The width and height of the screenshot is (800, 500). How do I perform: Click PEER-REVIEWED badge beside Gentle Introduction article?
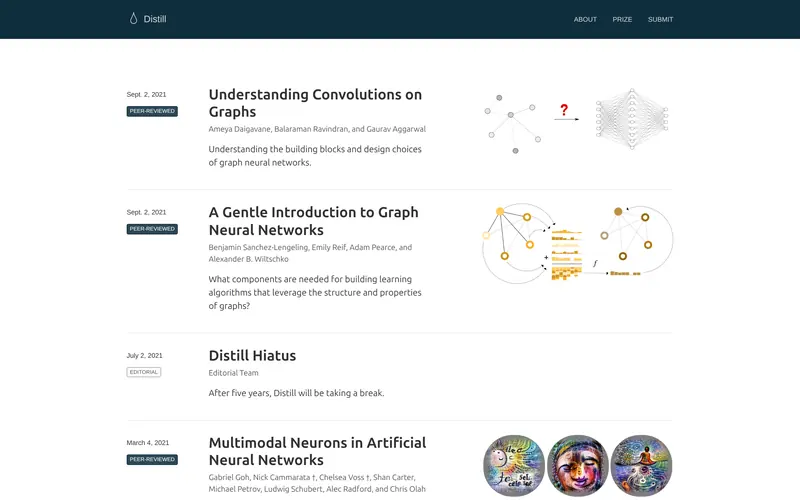(152, 229)
